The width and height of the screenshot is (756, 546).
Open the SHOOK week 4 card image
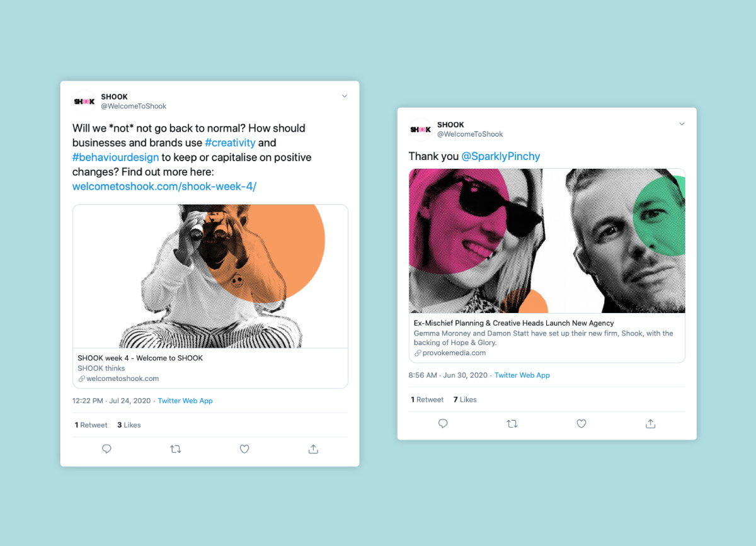[210, 276]
